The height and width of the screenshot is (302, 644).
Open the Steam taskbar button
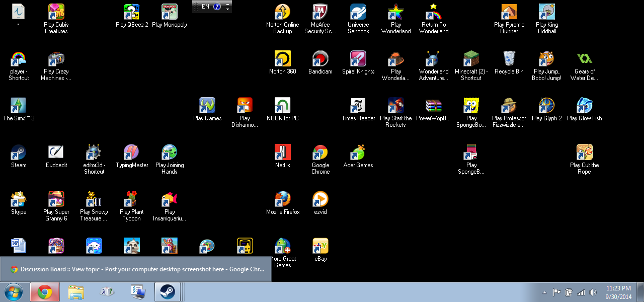click(168, 292)
